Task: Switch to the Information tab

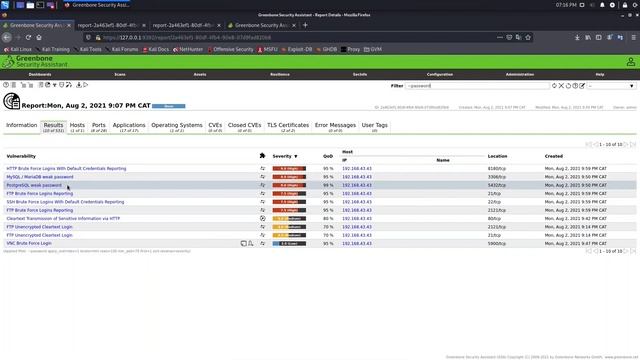Action: point(21,125)
